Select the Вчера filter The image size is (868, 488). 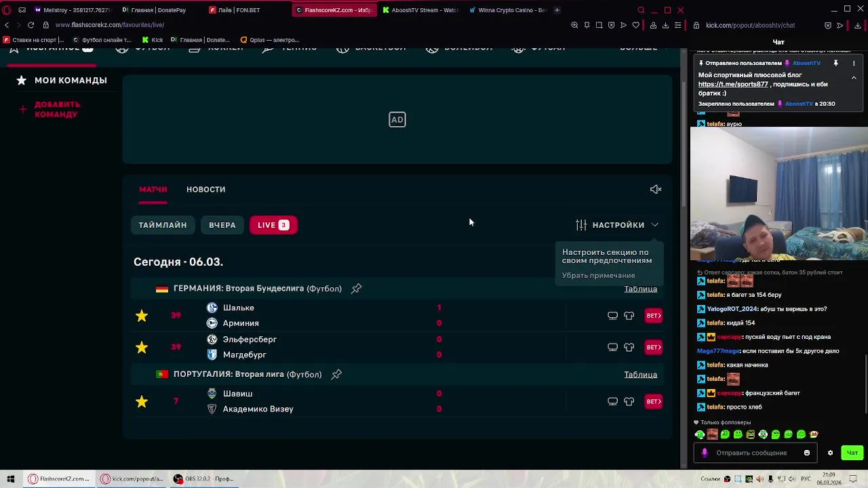222,225
